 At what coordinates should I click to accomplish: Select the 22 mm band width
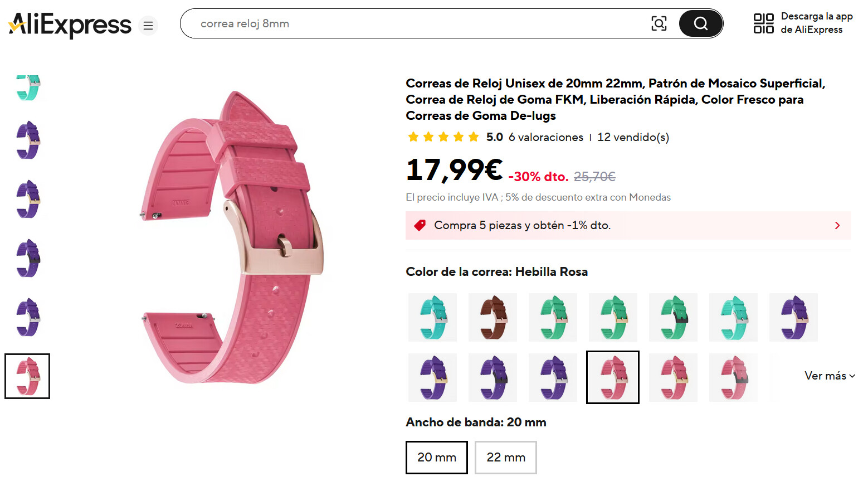(x=505, y=458)
